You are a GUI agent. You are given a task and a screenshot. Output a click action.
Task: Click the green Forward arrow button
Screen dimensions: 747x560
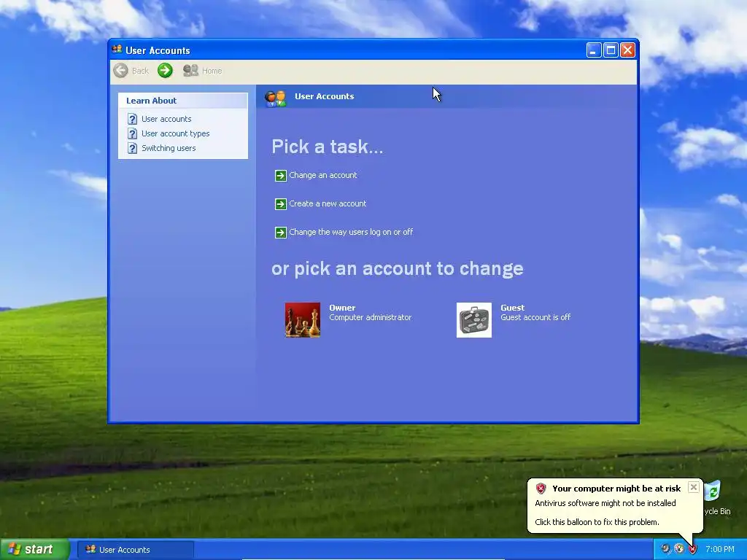[x=165, y=71]
